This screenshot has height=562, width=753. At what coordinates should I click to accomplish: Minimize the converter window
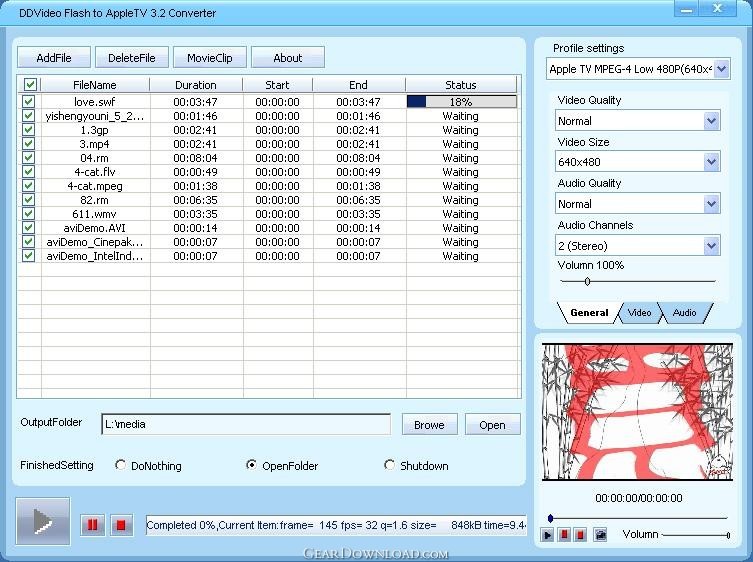point(686,9)
